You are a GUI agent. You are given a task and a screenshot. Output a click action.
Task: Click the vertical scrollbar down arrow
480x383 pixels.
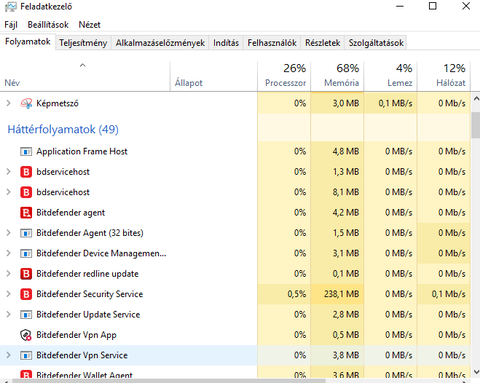476,372
